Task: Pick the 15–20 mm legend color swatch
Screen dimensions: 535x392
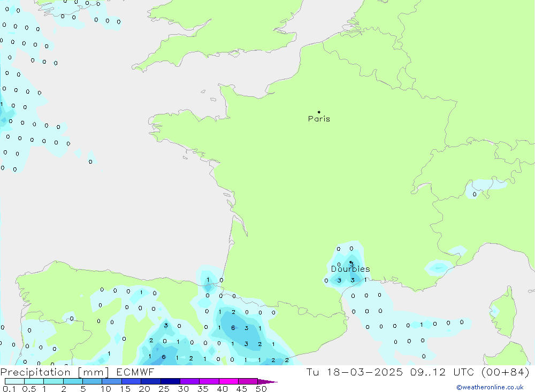Action: pyautogui.click(x=132, y=381)
